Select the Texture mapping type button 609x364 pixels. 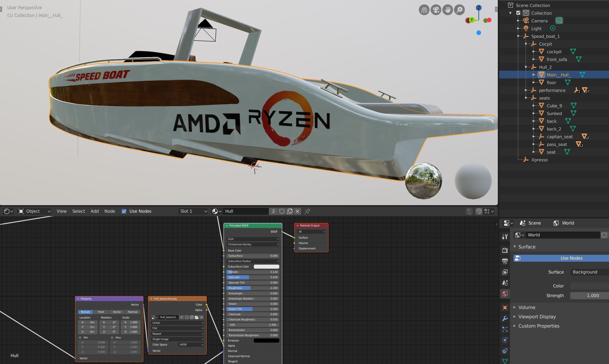point(85,312)
